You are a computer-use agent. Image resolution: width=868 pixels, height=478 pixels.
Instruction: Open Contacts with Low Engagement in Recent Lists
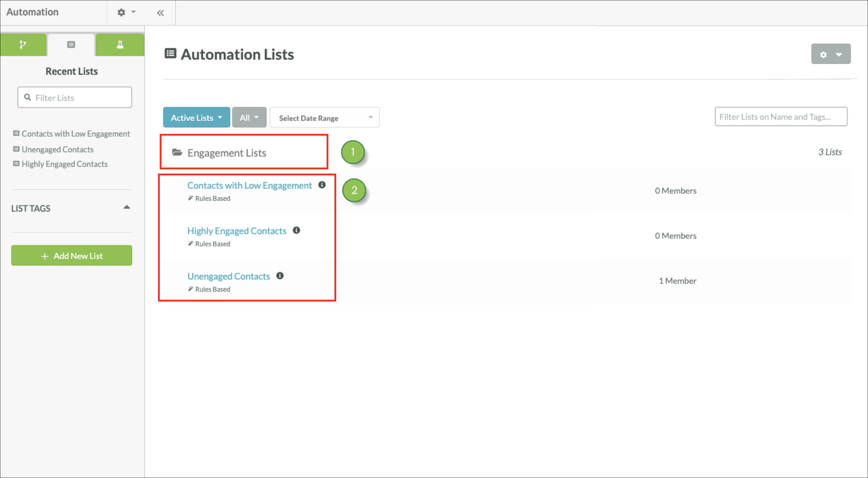point(76,134)
